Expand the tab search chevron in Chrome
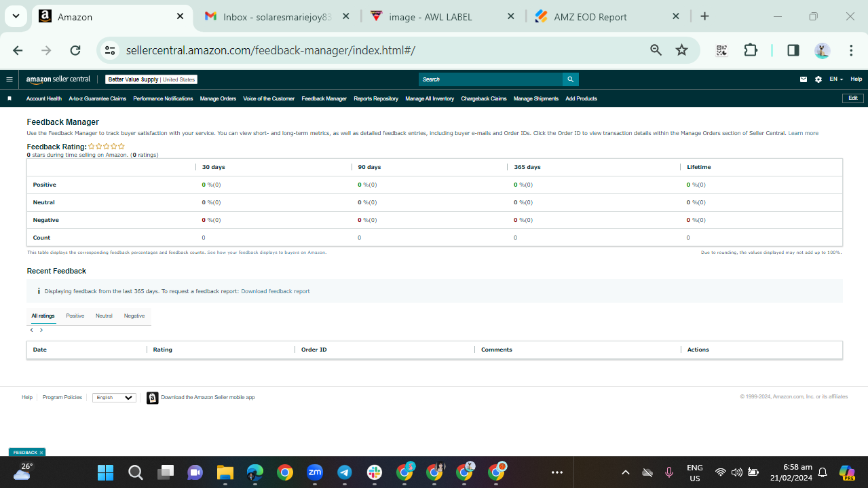Screen dimensions: 868x488 point(15,16)
